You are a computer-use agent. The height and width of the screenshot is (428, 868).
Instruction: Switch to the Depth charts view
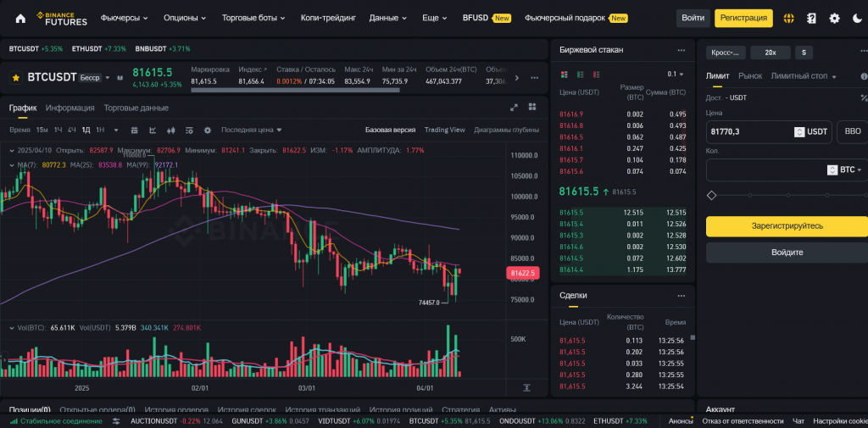click(x=507, y=131)
